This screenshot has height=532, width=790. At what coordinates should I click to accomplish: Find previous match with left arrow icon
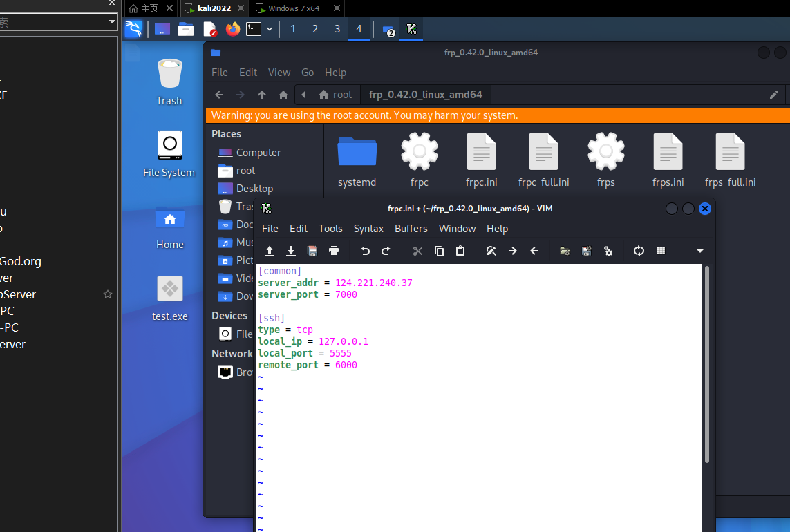point(534,251)
